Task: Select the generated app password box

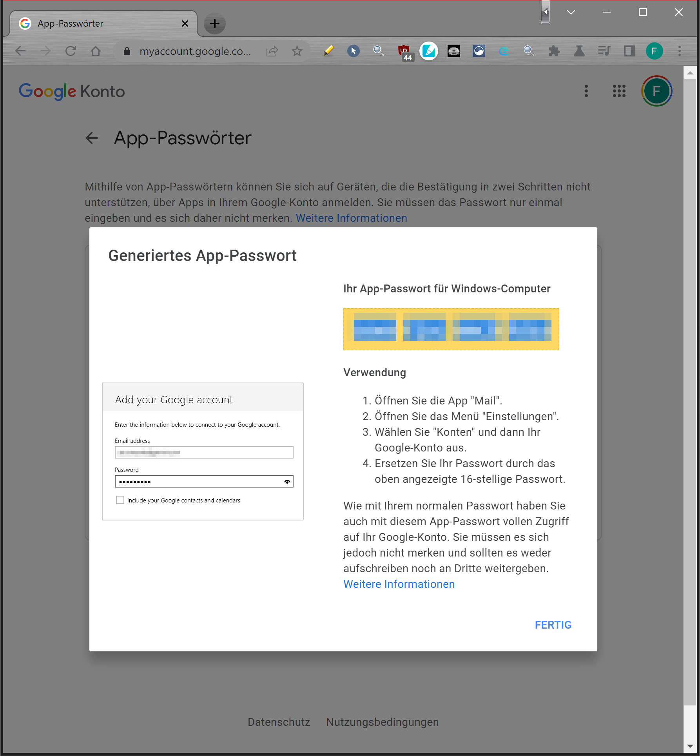Action: click(451, 329)
